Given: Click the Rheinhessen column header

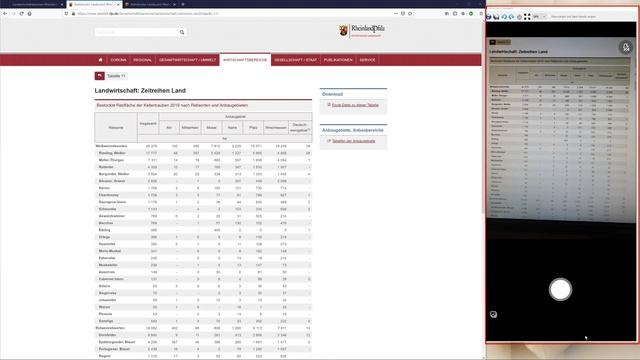Looking at the screenshot, I should click(276, 127).
